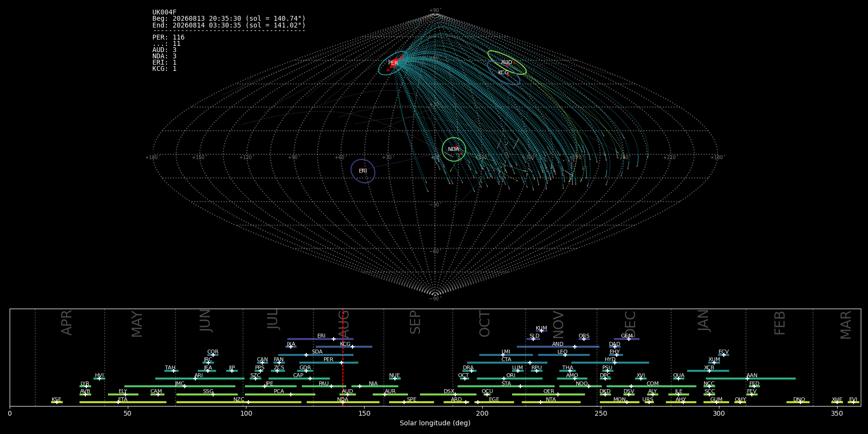
Task: Click the CAP shower bar in timeline
Action: click(299, 379)
